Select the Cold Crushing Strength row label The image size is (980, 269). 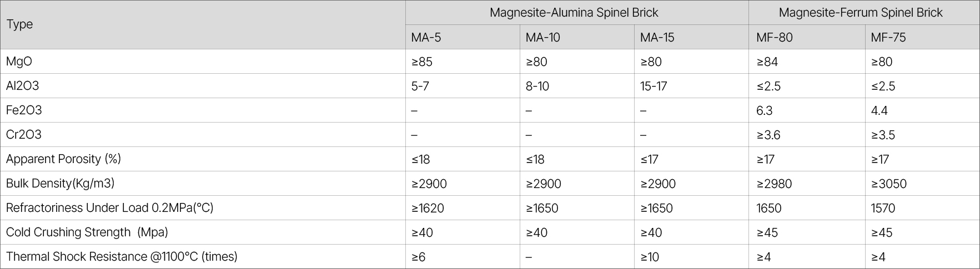pyautogui.click(x=87, y=232)
